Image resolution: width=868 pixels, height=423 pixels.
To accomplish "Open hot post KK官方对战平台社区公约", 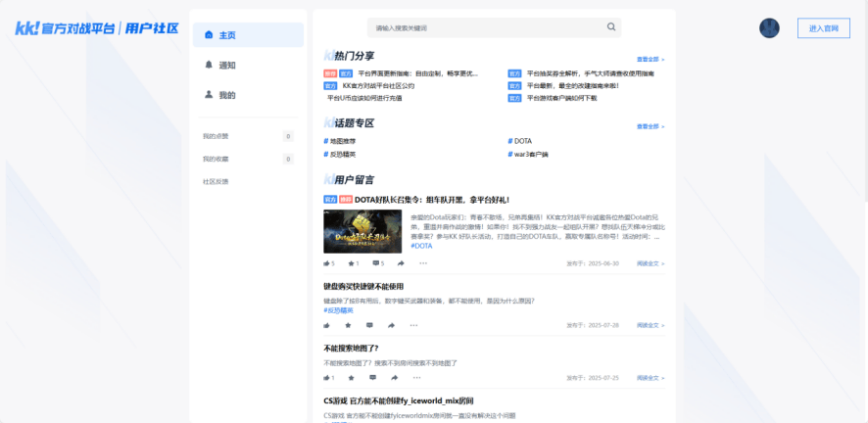I will coord(378,86).
